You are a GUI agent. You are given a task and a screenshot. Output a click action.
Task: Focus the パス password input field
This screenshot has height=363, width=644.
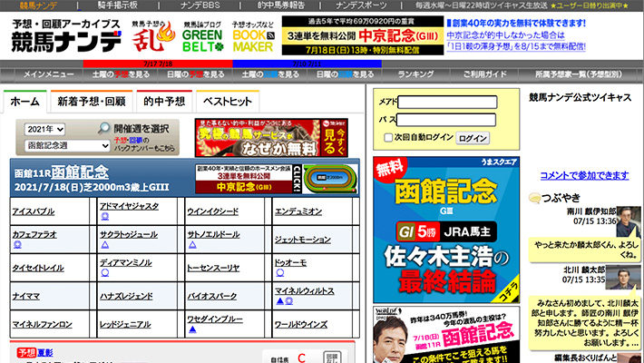[446, 120]
